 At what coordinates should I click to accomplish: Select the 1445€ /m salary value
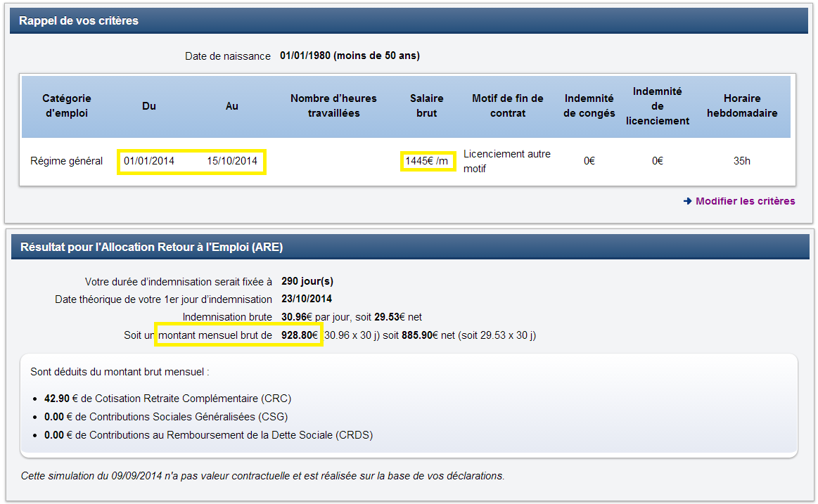coord(427,162)
